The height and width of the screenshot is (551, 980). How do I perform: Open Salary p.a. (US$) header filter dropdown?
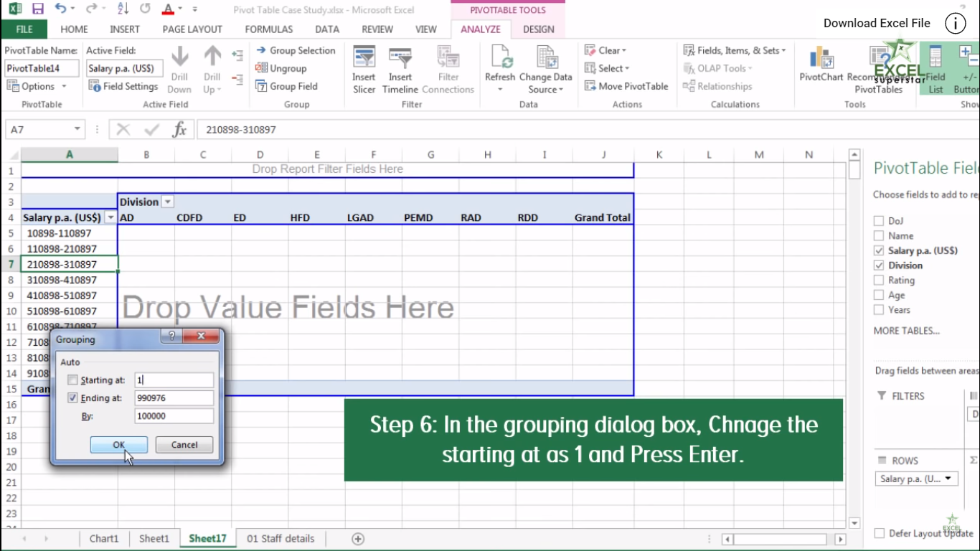point(110,217)
